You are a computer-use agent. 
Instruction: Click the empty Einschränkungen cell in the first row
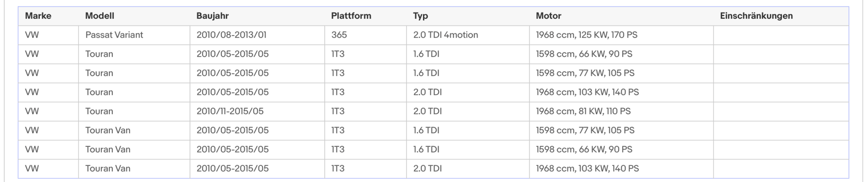pyautogui.click(x=781, y=35)
